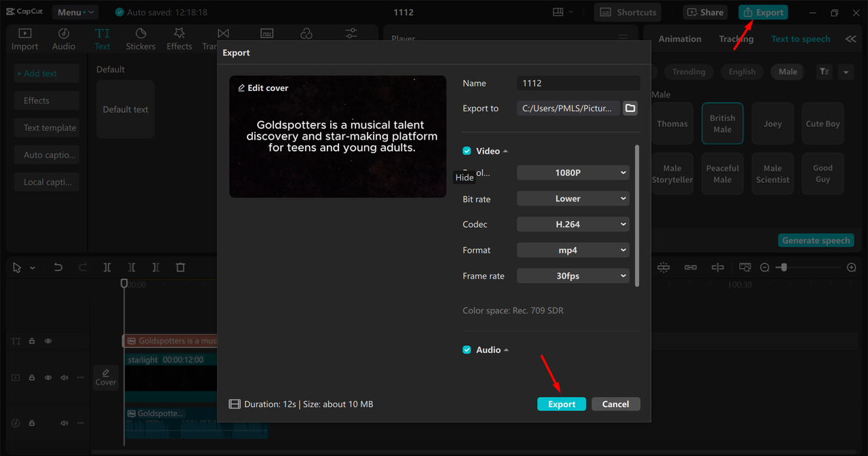
Task: Hide the video track with eye icon
Action: [x=48, y=377]
